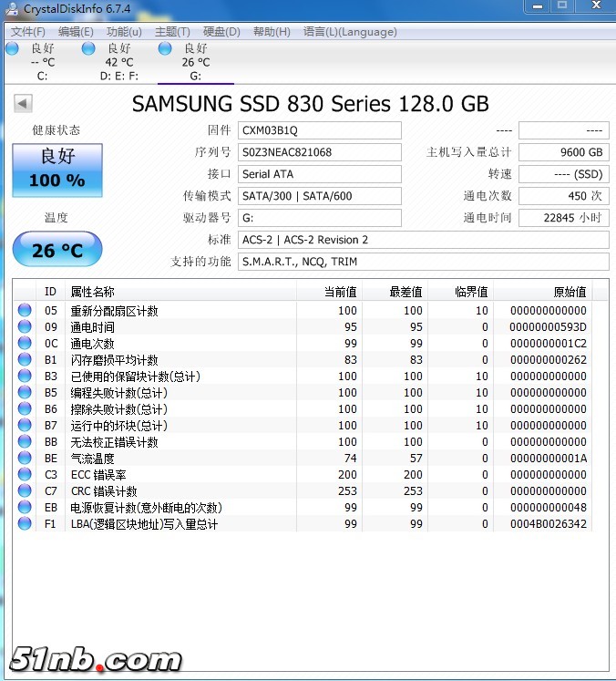Click status icon for attribute 05 row
This screenshot has width=616, height=681.
[24, 311]
